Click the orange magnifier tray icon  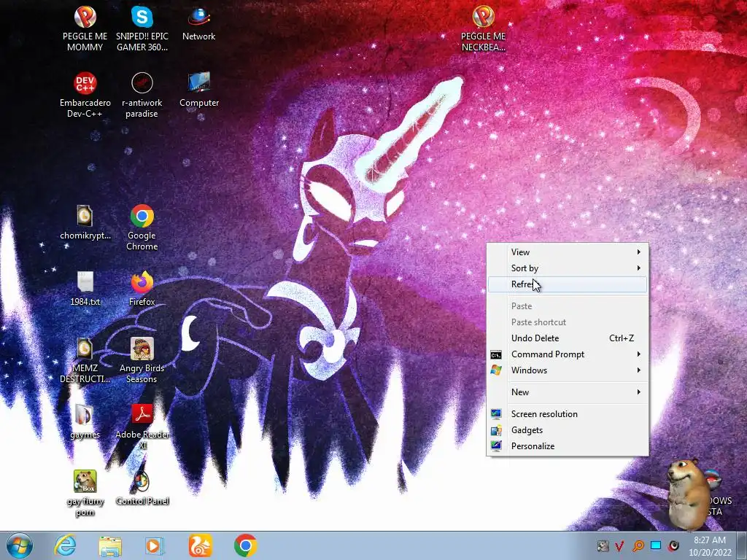[638, 545]
